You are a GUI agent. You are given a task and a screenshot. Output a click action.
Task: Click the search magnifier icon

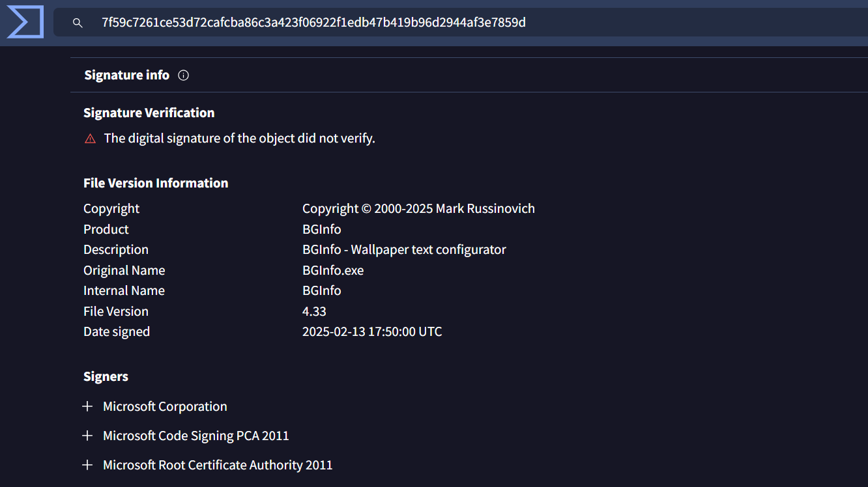coord(78,22)
